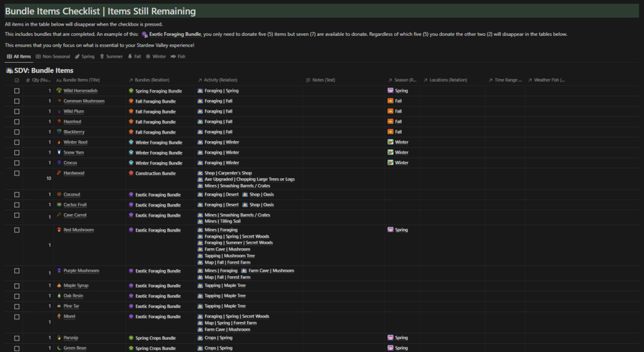Click the Morel mushroom icon
Viewport: 644px width, 352px height.
pyautogui.click(x=59, y=316)
